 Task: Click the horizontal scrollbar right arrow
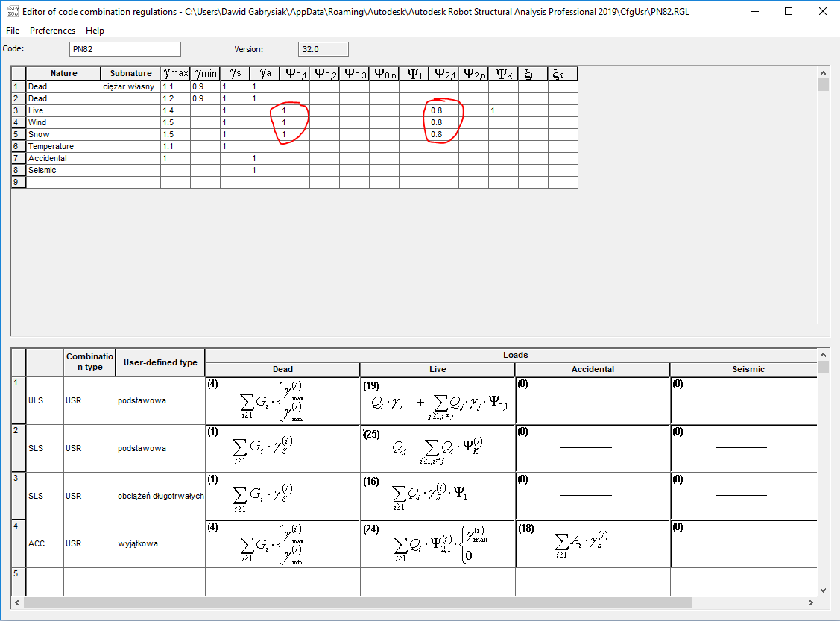(x=810, y=603)
